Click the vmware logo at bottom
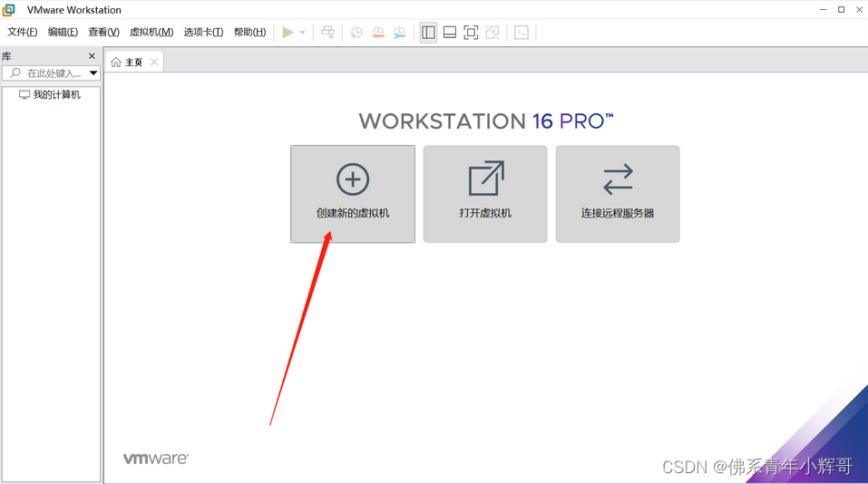Screen dimensions: 868x484 tap(156, 459)
